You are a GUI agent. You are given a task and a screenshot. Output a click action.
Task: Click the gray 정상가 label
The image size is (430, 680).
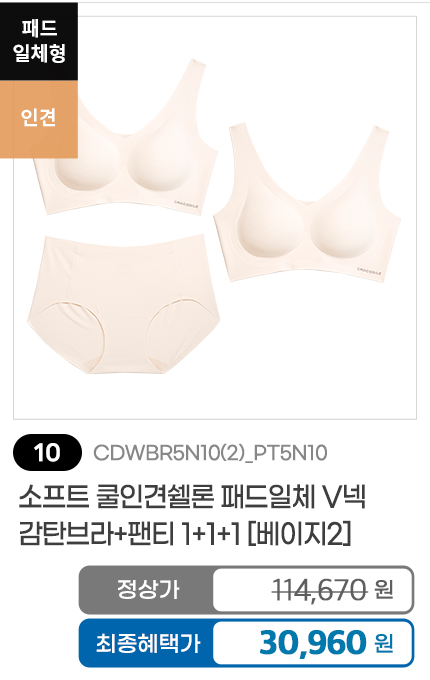click(147, 589)
